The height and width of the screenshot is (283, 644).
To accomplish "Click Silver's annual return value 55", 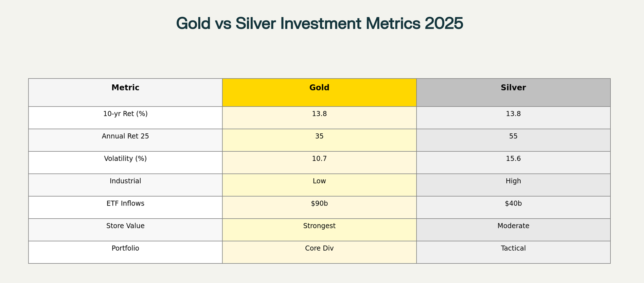I will (513, 136).
